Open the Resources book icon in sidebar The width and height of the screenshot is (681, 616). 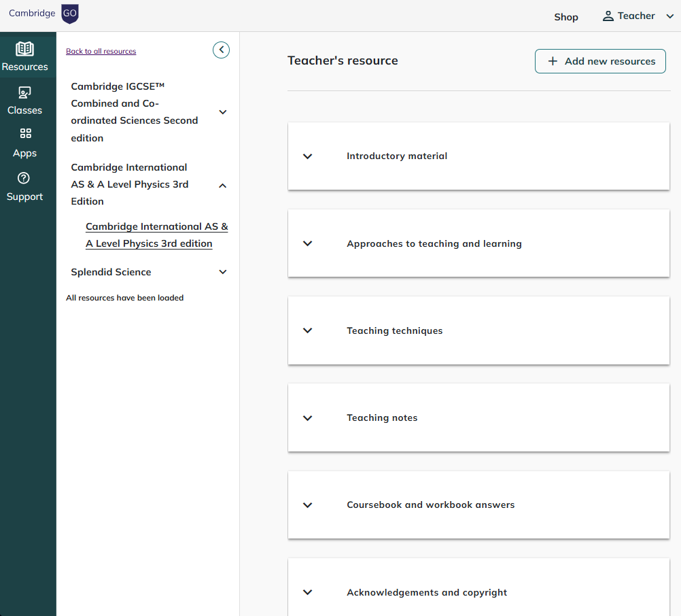click(24, 49)
